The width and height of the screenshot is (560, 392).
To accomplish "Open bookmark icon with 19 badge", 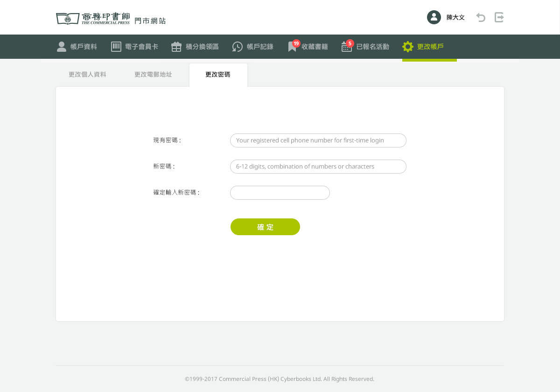I will click(x=292, y=47).
